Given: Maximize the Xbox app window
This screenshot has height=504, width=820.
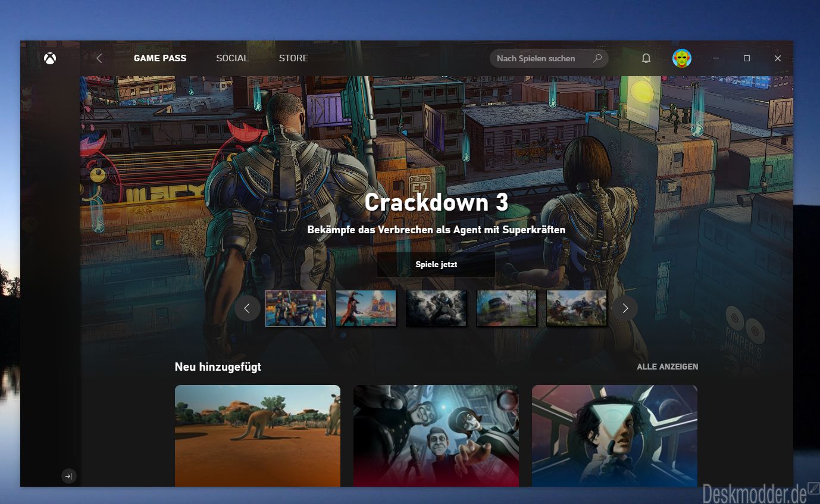Looking at the screenshot, I should click(x=747, y=58).
